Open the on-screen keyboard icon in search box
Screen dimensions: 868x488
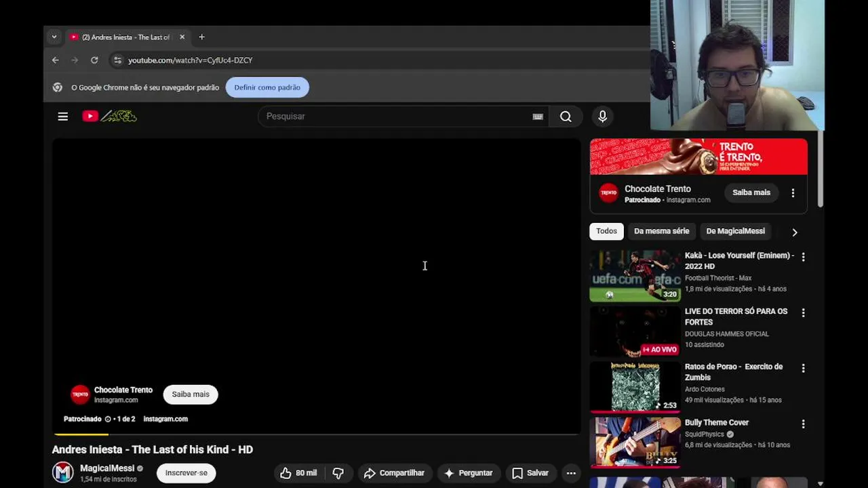click(538, 117)
